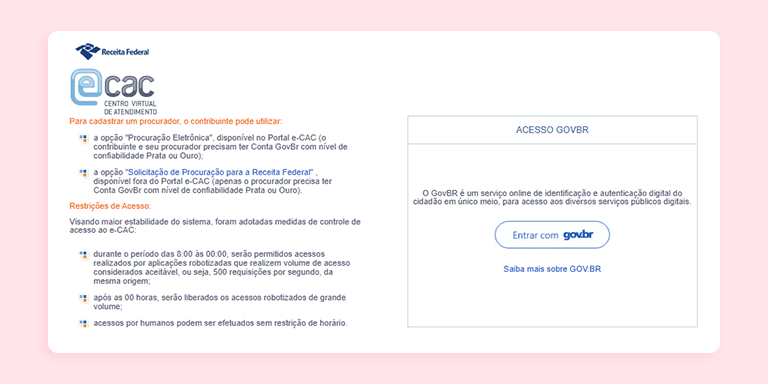Click the bullet icon beside the após as 00 horas text

click(83, 298)
